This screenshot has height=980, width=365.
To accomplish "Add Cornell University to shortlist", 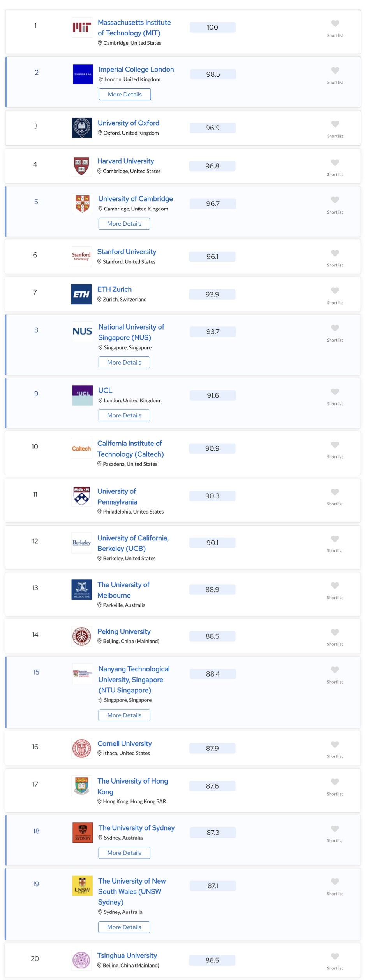I will (334, 744).
